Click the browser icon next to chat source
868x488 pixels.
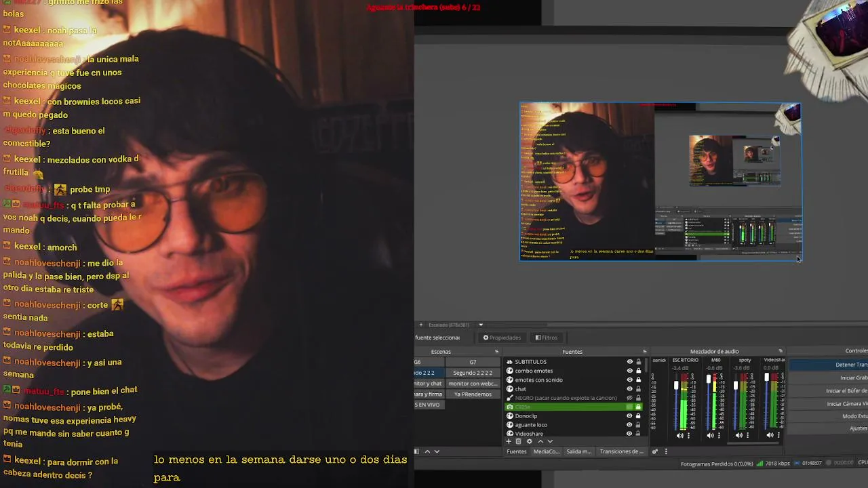(510, 389)
